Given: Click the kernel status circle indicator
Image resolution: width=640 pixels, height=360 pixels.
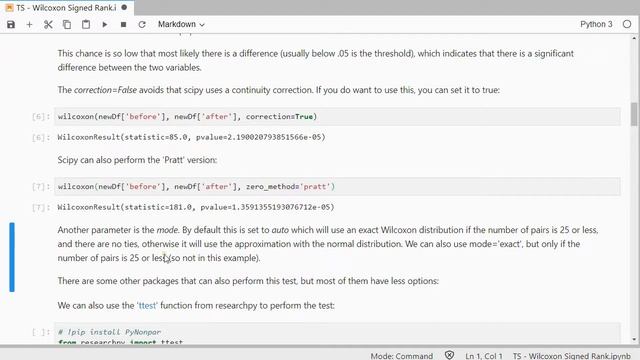Looking at the screenshot, I should pyautogui.click(x=627, y=24).
